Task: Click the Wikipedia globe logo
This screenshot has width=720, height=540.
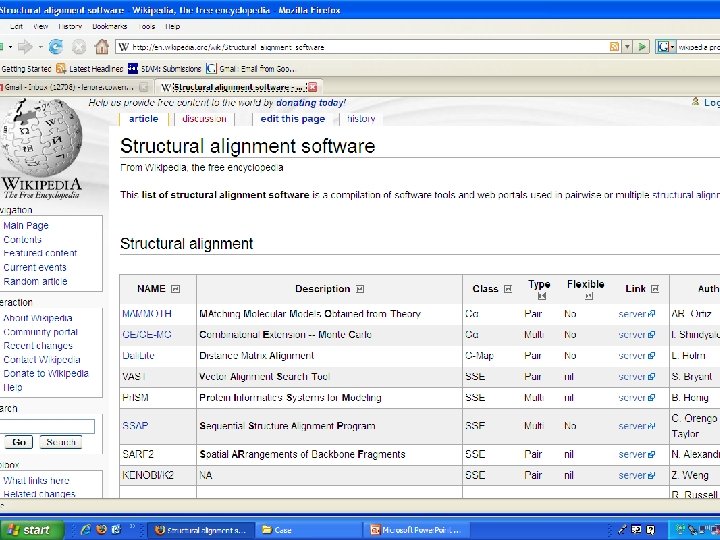Action: pyautogui.click(x=41, y=138)
